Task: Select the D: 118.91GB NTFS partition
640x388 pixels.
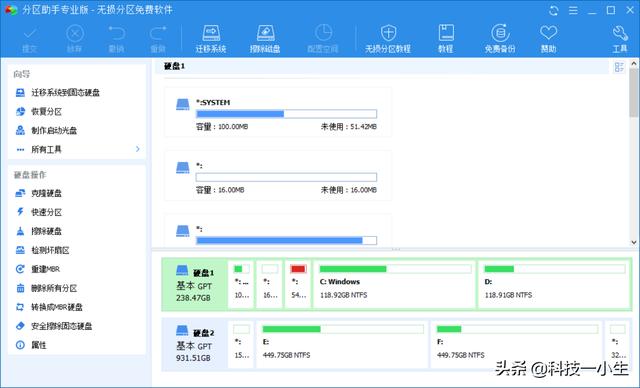Action: tap(555, 285)
